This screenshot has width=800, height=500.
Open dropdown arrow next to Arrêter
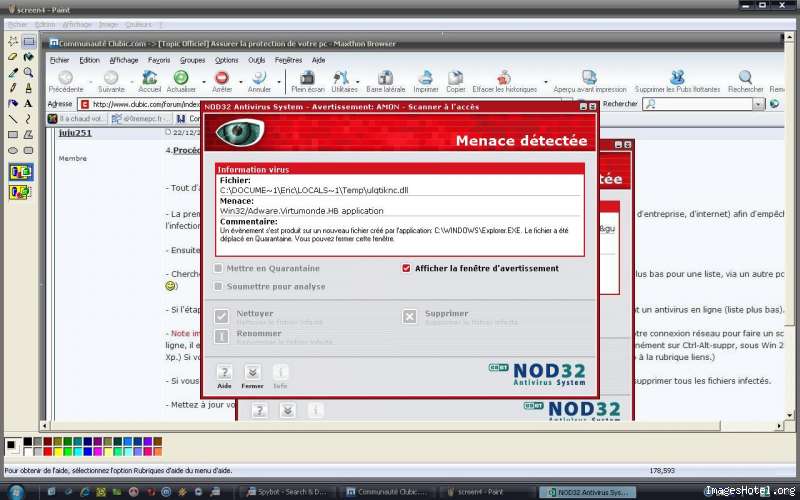coord(240,81)
